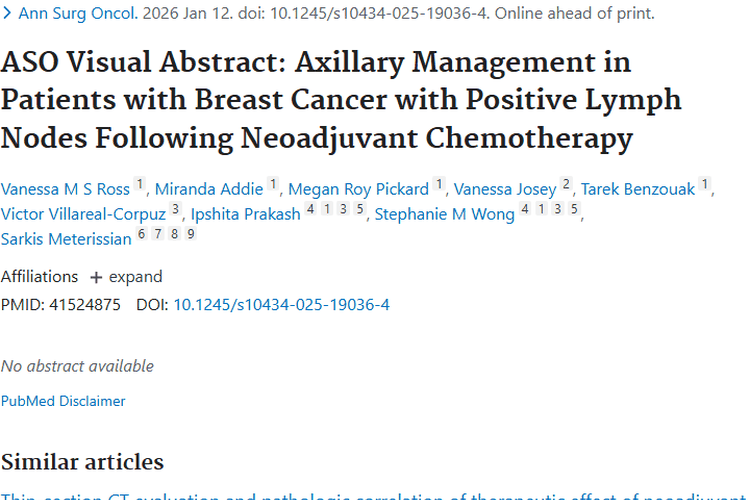The height and width of the screenshot is (500, 750).
Task: Open the first similar article link
Action: point(375,496)
